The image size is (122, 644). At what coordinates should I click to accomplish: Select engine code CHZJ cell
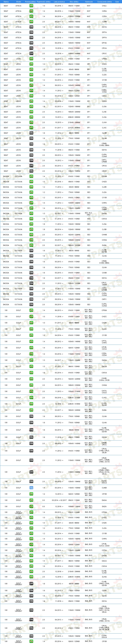pyautogui.click(x=104, y=6)
